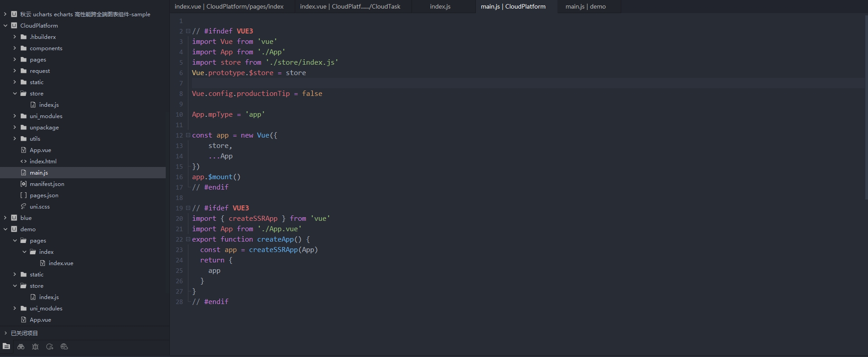The height and width of the screenshot is (357, 868).
Task: Click the app.$mount() statement
Action: click(x=216, y=177)
